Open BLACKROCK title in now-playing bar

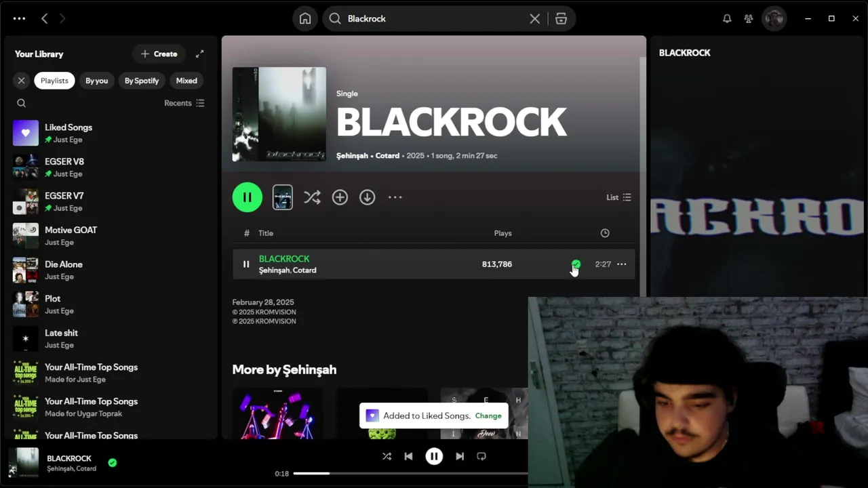69,459
